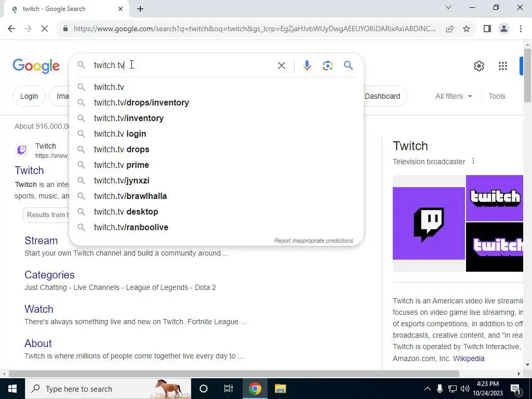Open the Wikipedia link
Image resolution: width=532 pixels, height=399 pixels.
click(x=469, y=358)
